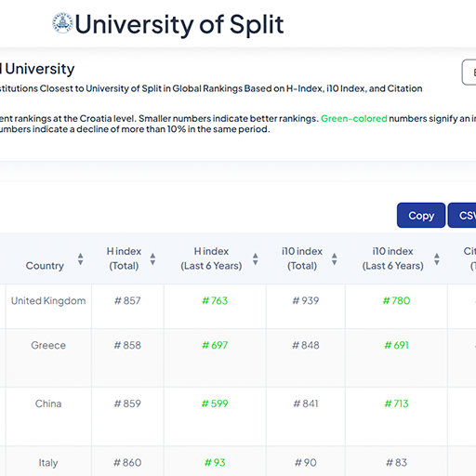Select the Italy country cell
This screenshot has width=476, height=476.
tap(48, 461)
